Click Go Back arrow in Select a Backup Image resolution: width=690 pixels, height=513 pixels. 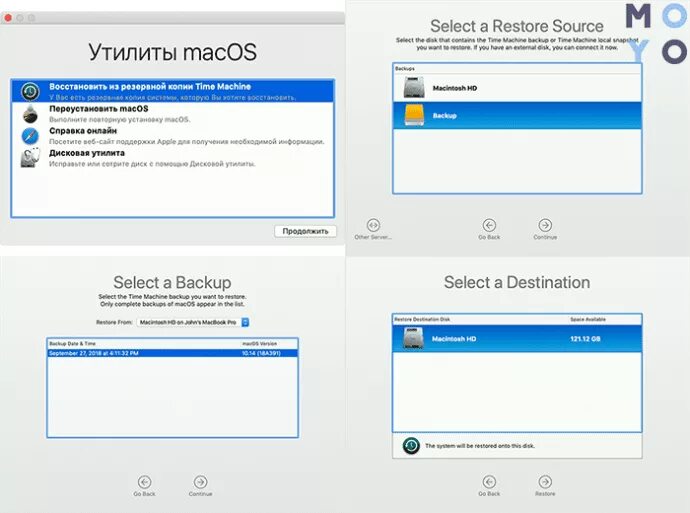pyautogui.click(x=144, y=482)
